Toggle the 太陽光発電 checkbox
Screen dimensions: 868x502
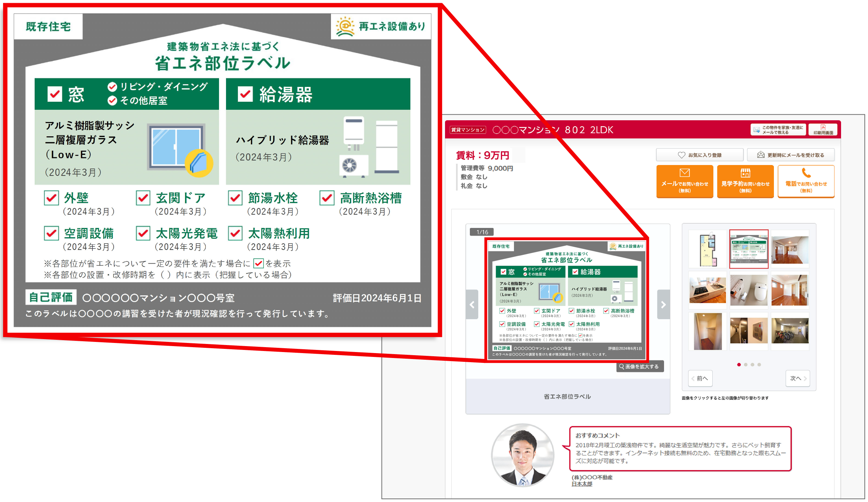point(143,234)
